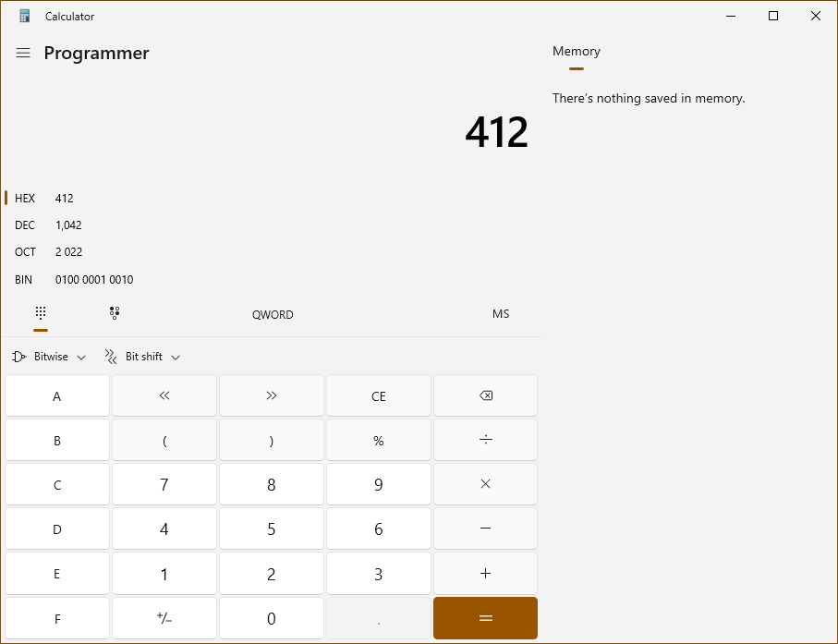838x644 pixels.
Task: Click the right shift operator key
Action: coord(272,395)
